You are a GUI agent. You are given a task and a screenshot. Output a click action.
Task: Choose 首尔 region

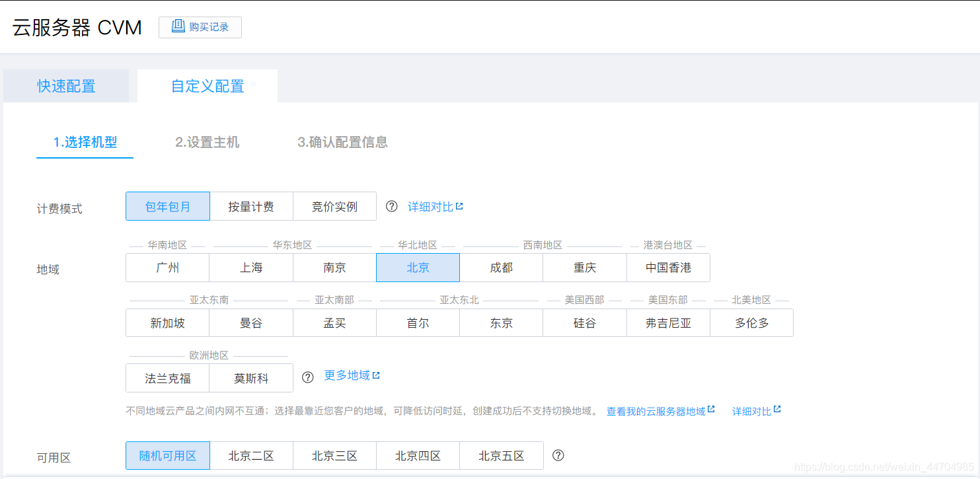click(x=418, y=323)
